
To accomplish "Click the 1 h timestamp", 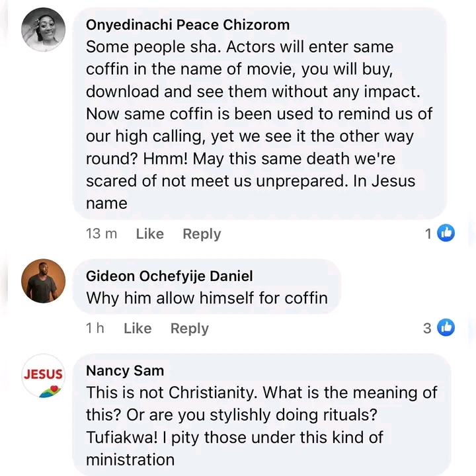I will (95, 328).
